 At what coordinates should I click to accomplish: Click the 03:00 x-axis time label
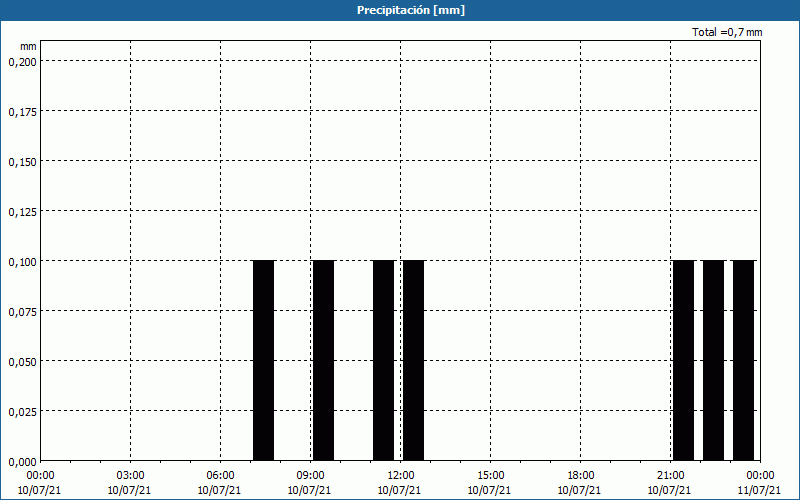[131, 476]
